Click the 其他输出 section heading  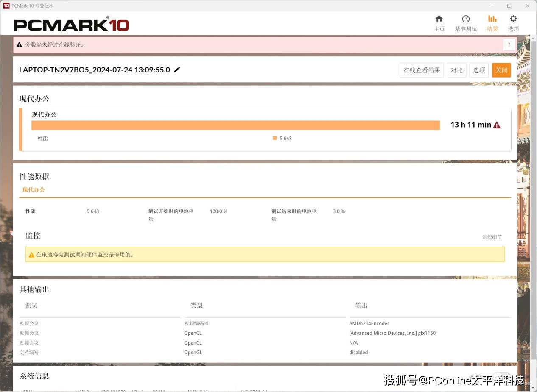[x=34, y=289]
